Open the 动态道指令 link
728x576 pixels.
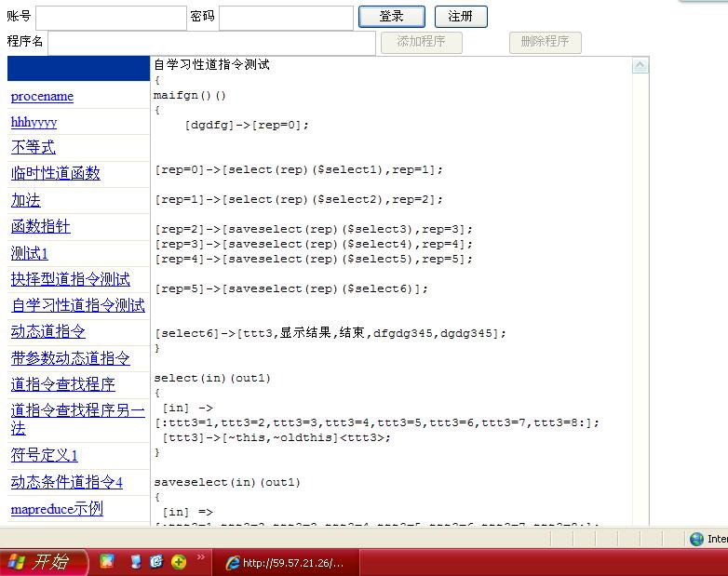tap(48, 331)
